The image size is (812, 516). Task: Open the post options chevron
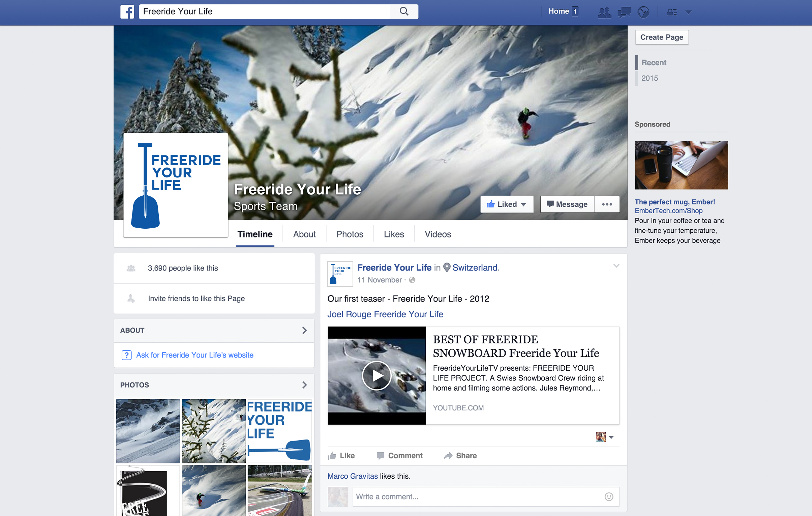[x=616, y=266]
